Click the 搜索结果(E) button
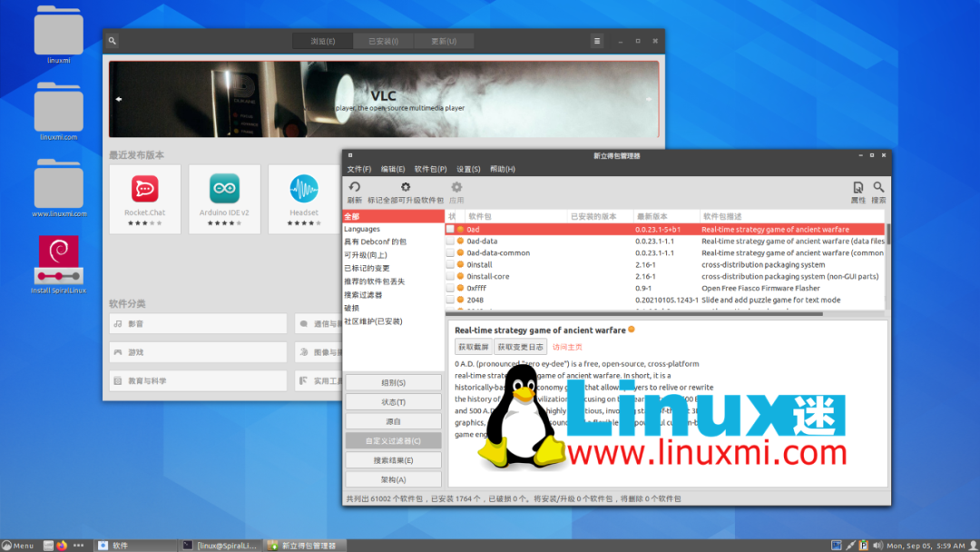Screen dimensions: 980x552 point(393,460)
